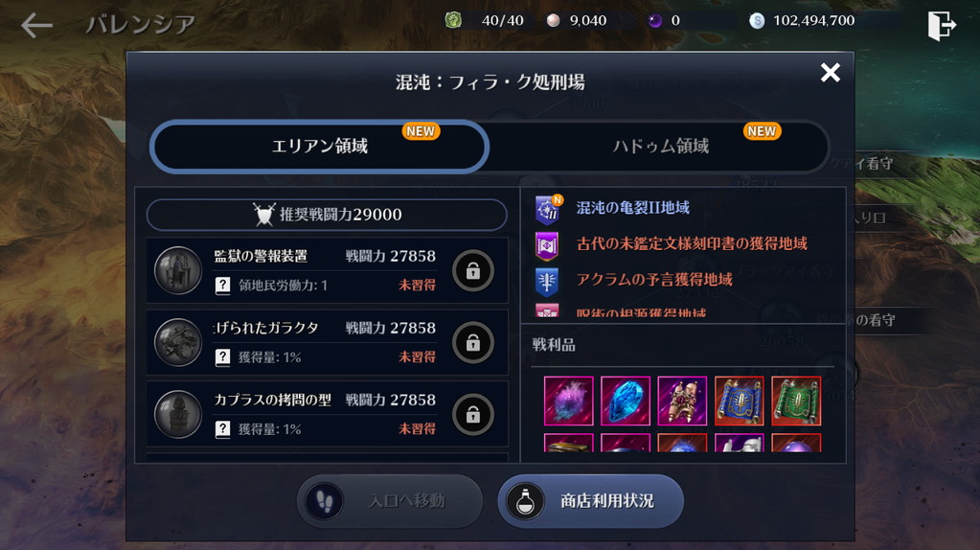Open the アクラムの予言獲得地域 link
Image resolution: width=980 pixels, height=550 pixels.
pos(654,280)
